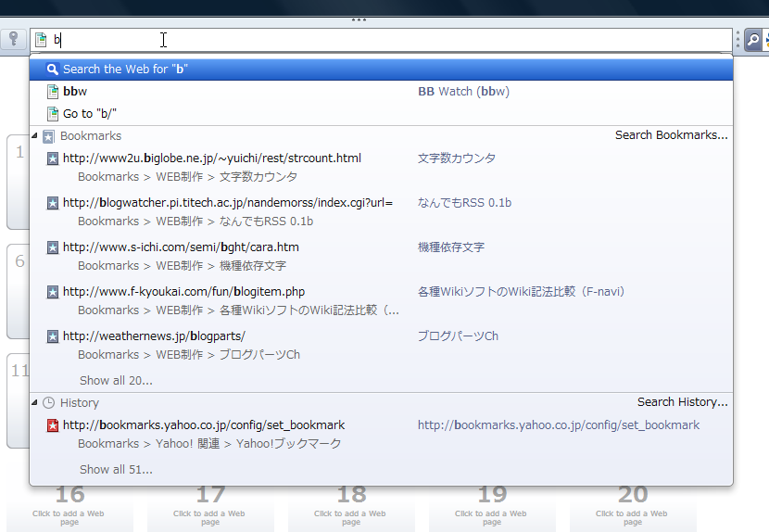The height and width of the screenshot is (532, 769).
Task: Open bookmarks.yahoo.co.jp set_bookmark history entry
Action: click(381, 434)
